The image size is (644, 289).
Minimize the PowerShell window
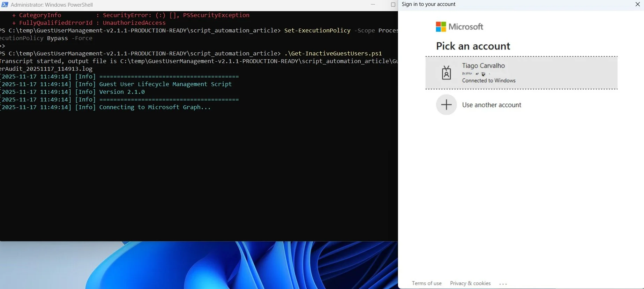(x=373, y=5)
